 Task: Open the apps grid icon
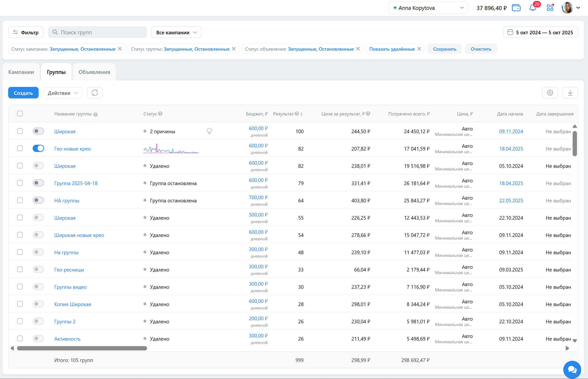(550, 8)
